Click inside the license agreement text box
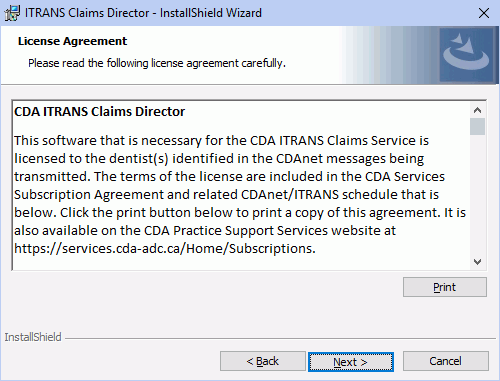Image resolution: width=500 pixels, height=381 pixels. click(241, 185)
